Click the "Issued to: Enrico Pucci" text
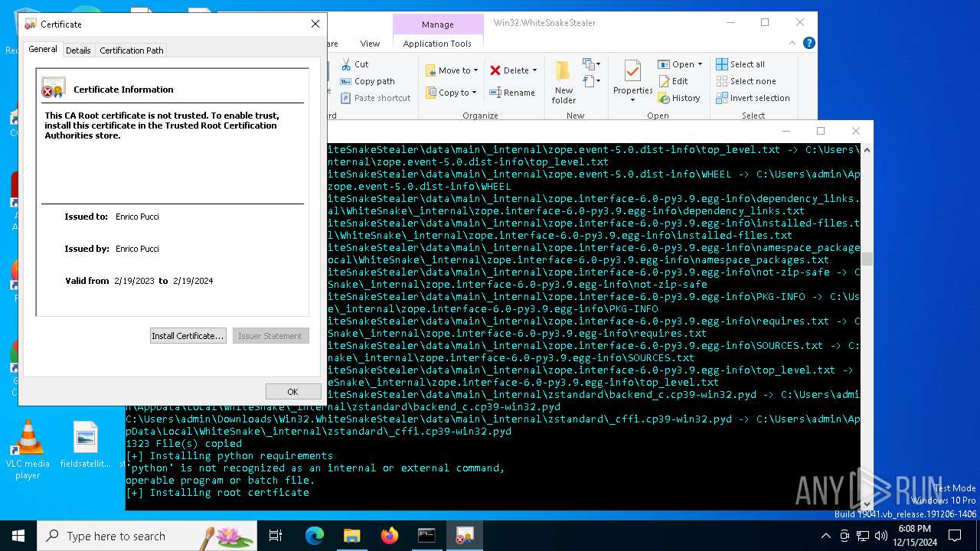This screenshot has width=980, height=551. coord(112,217)
